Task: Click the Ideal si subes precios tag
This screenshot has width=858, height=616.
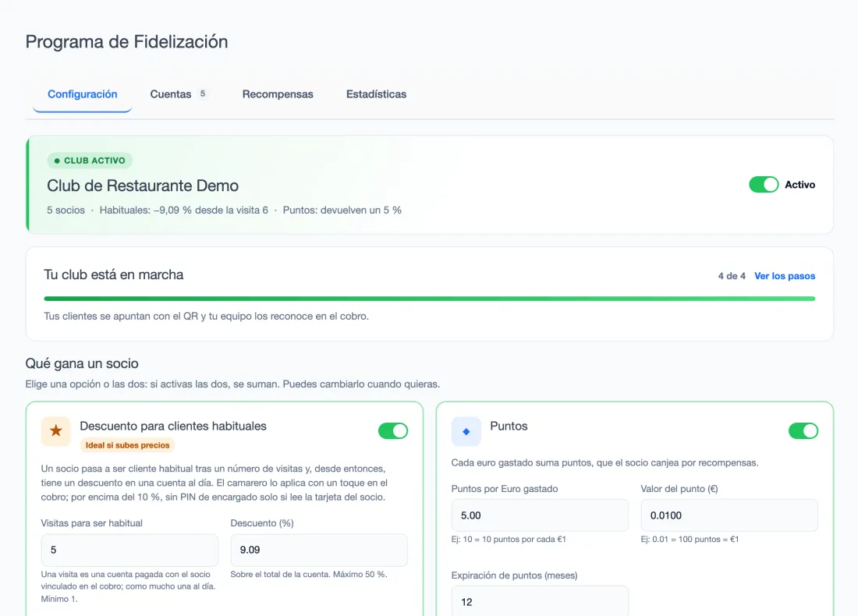Action: pyautogui.click(x=127, y=445)
